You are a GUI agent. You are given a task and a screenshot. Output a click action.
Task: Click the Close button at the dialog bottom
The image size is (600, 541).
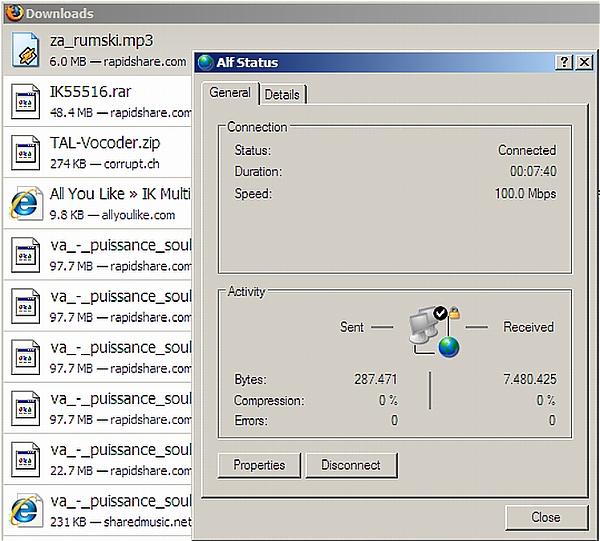(x=546, y=517)
